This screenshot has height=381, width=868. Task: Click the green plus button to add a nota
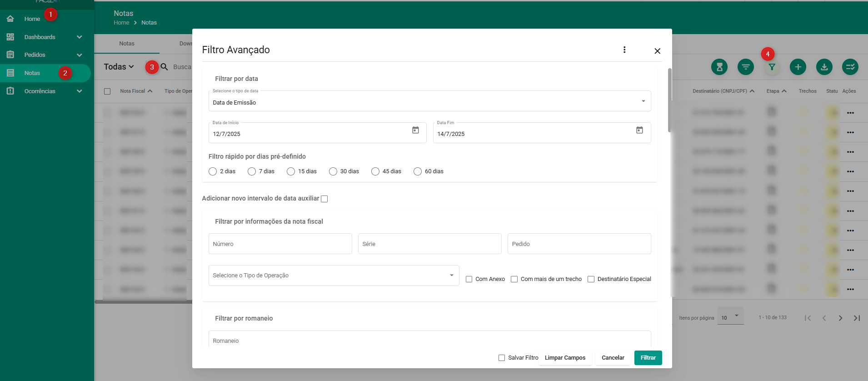(x=798, y=67)
